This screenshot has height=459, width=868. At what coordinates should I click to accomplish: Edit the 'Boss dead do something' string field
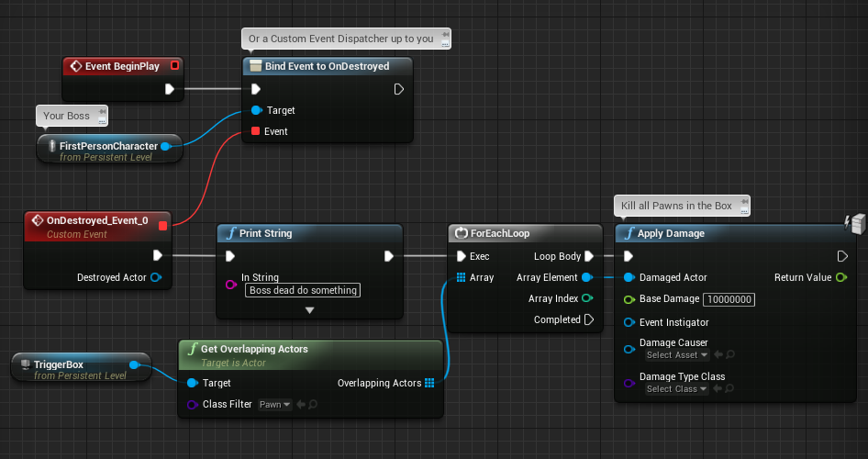(303, 290)
